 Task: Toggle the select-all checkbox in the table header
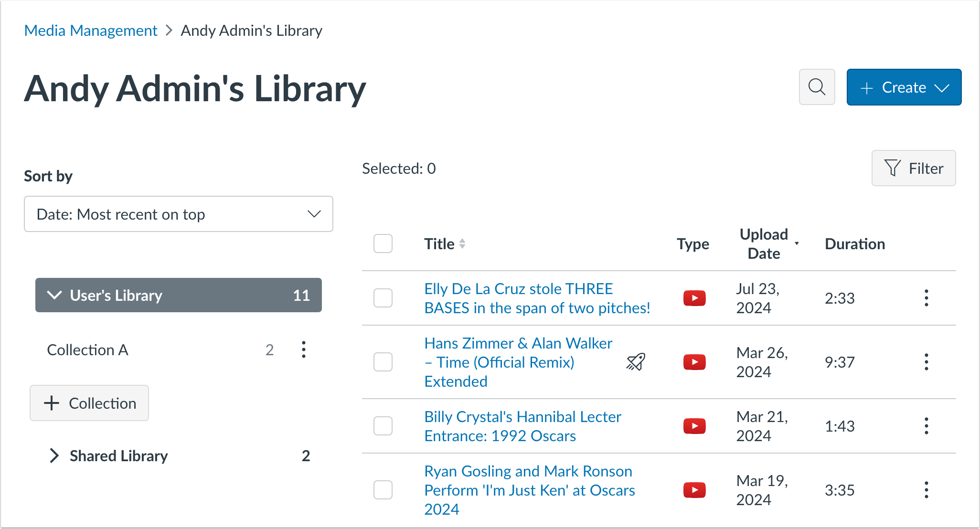point(383,243)
